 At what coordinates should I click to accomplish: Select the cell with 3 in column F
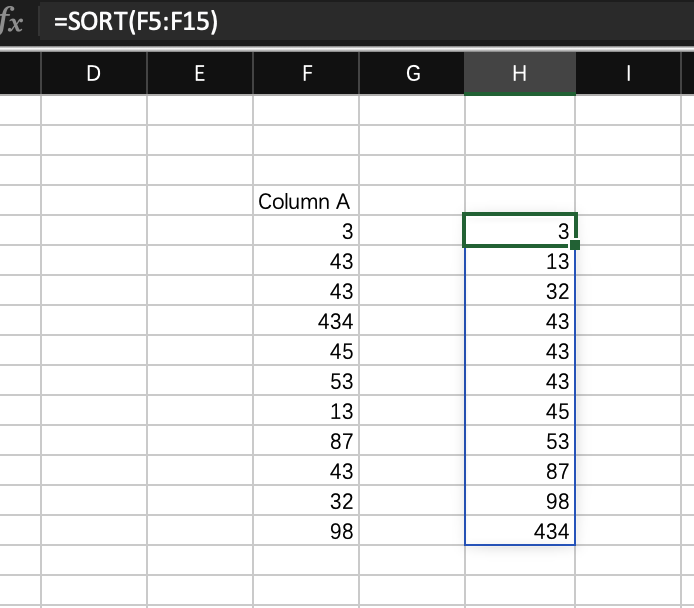(x=306, y=231)
